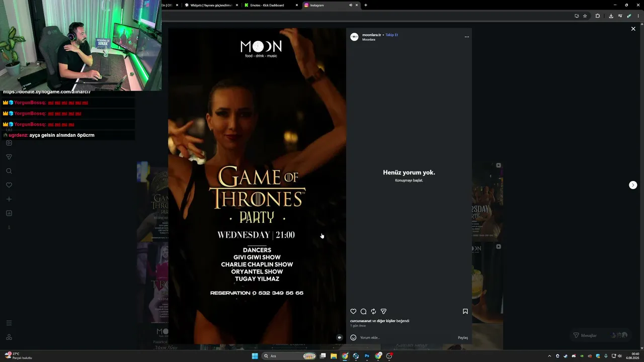The image size is (644, 362).
Task: Open Photoshop from the taskbar
Action: coord(367,356)
